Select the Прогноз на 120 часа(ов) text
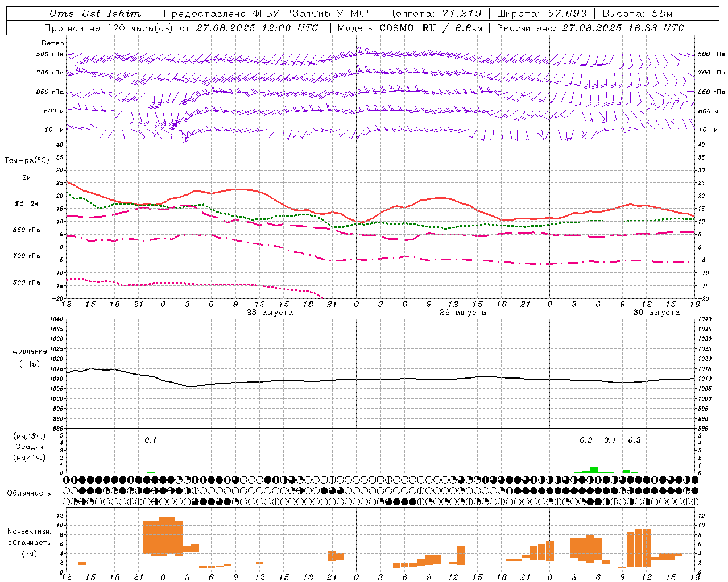This screenshot has height=582, width=728. tap(109, 28)
